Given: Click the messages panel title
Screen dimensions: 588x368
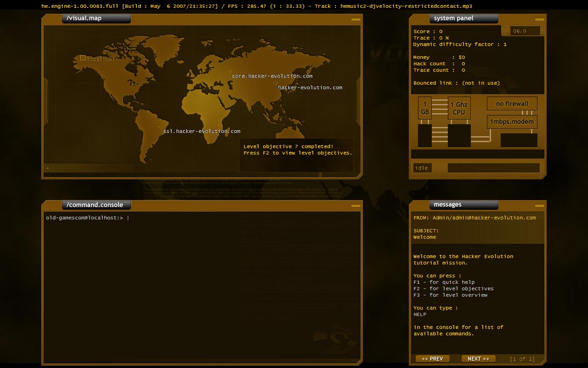Looking at the screenshot, I should 447,204.
